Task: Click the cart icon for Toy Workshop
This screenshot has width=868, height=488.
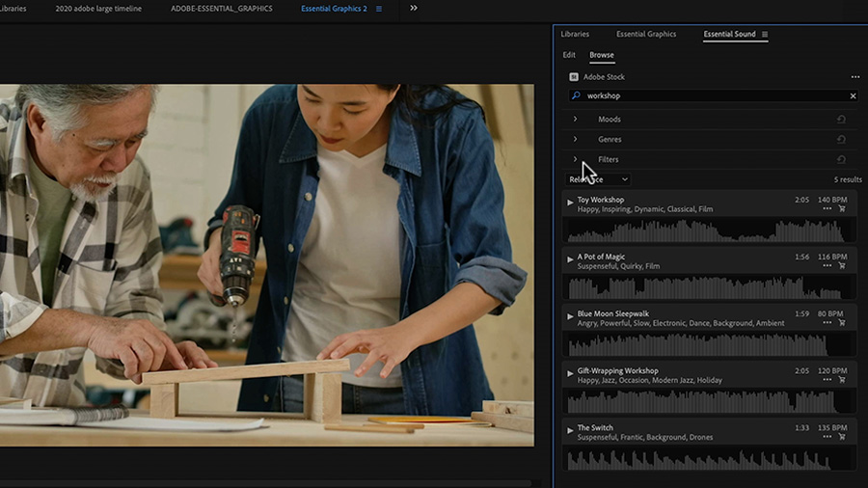Action: [842, 209]
